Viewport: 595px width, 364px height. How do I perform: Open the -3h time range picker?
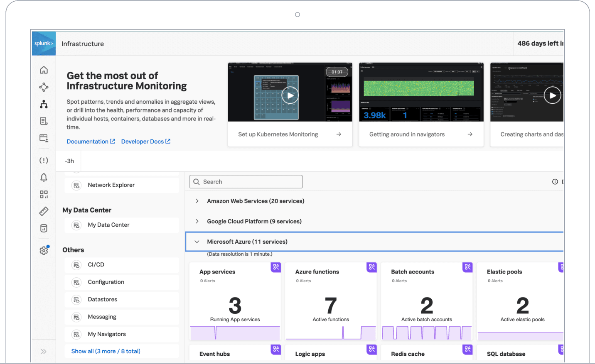click(69, 161)
